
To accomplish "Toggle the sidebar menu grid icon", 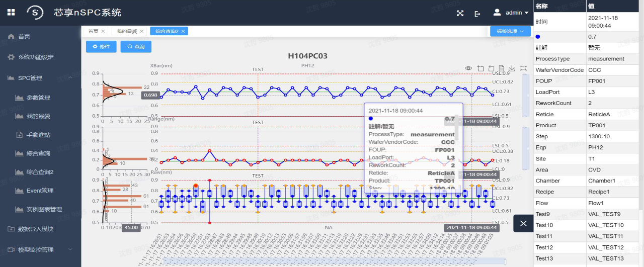I will point(11,12).
